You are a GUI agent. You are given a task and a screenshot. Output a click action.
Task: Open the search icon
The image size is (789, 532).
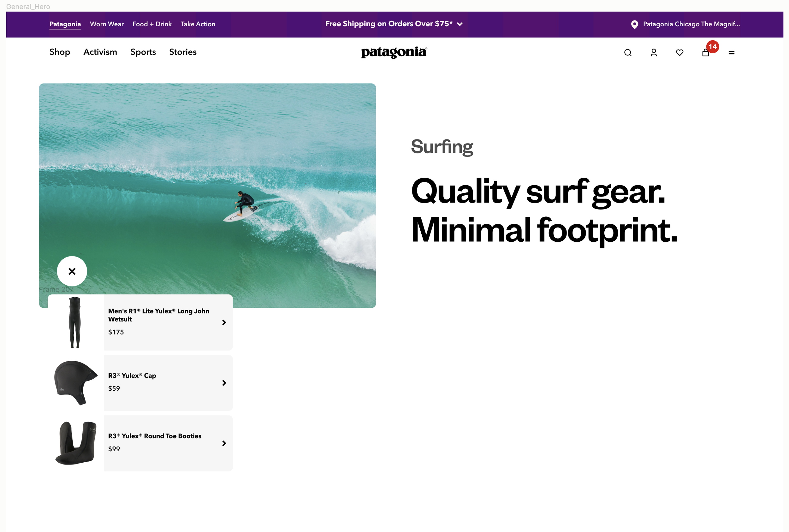(627, 53)
